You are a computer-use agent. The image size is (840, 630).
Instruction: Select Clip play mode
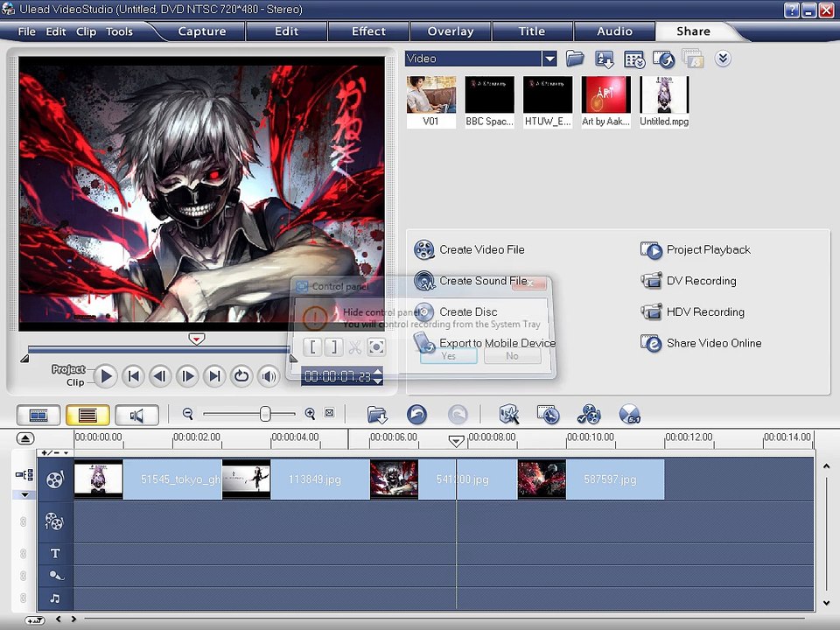coord(75,382)
